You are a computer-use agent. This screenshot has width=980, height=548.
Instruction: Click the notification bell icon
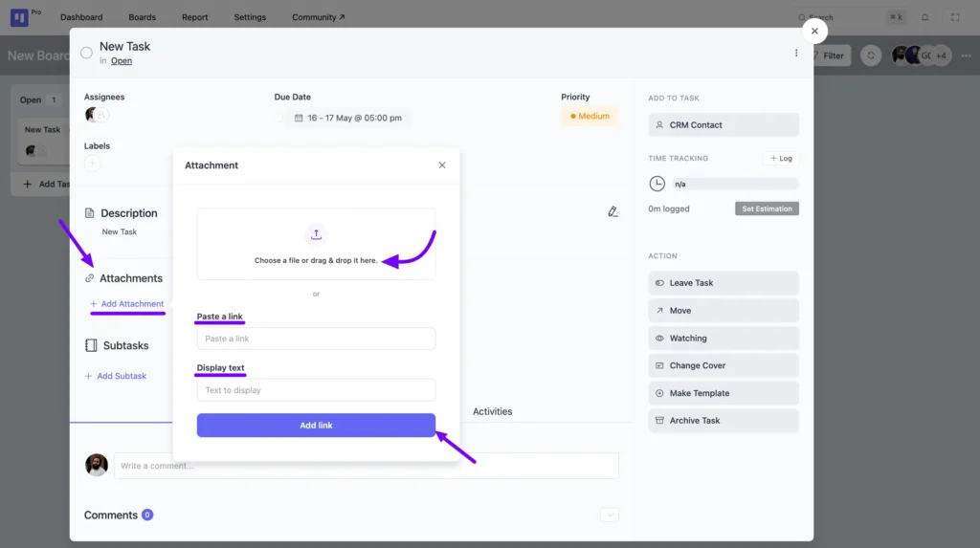click(x=924, y=17)
